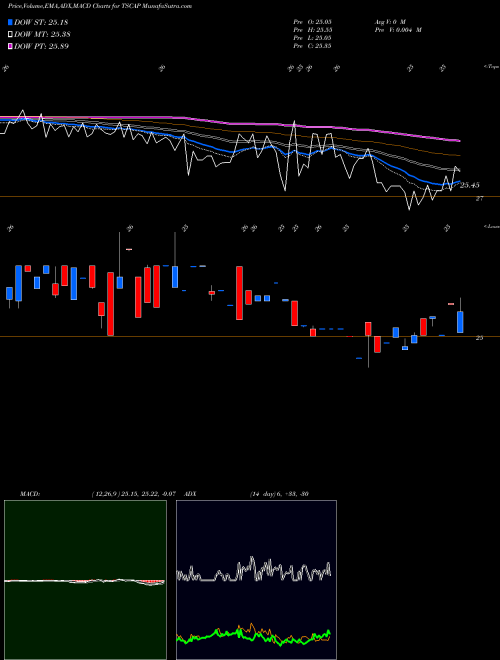
Task: Click the 25 level label on candlestick chart
Action: click(479, 338)
